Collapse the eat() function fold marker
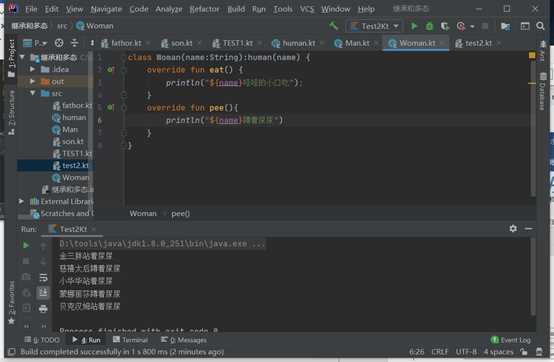The image size is (554, 362). coord(123,69)
